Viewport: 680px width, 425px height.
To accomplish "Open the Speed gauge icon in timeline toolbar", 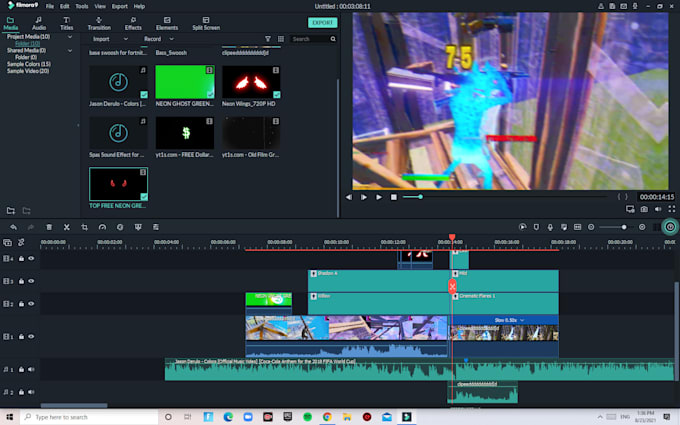I will [x=102, y=227].
